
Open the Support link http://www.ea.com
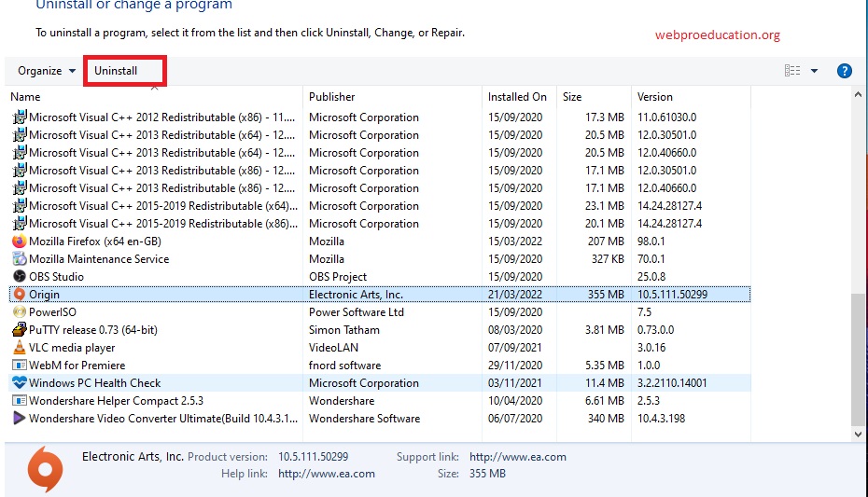tap(518, 457)
